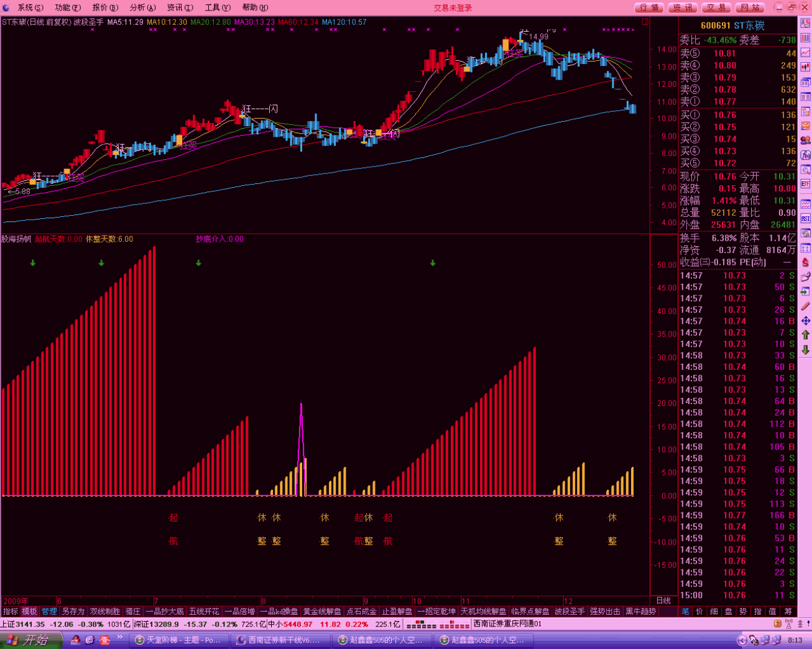Viewport: 812px width, 649px height.
Task: Open the 帮助(H) menu
Action: click(x=255, y=7)
